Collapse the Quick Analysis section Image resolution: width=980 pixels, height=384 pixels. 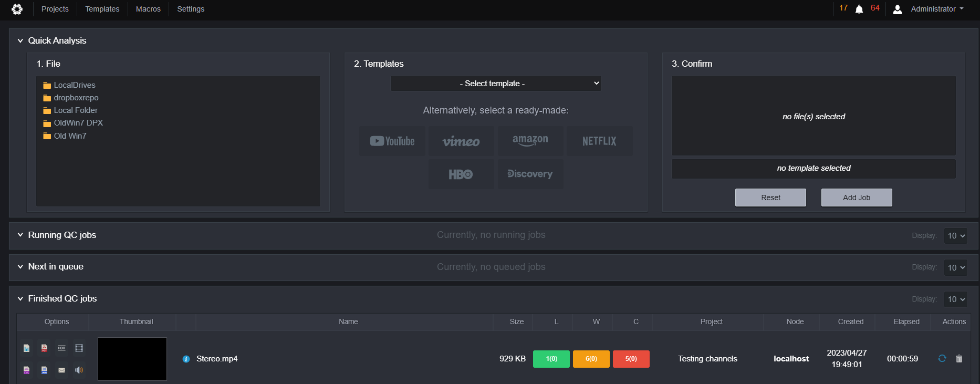pyautogui.click(x=20, y=40)
